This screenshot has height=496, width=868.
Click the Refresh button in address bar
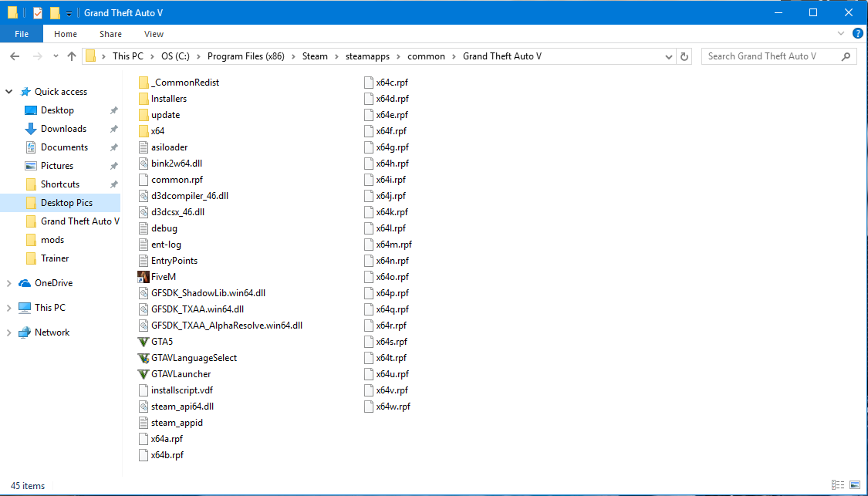pos(684,56)
